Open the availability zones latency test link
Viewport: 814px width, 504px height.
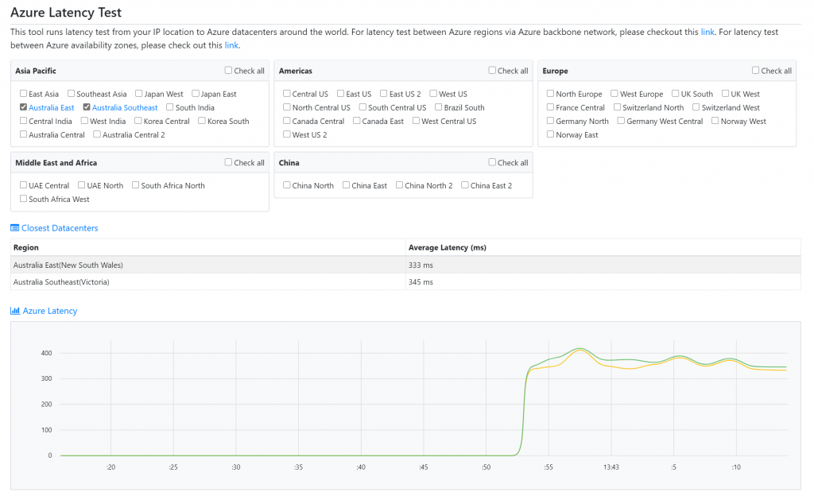[x=231, y=45]
